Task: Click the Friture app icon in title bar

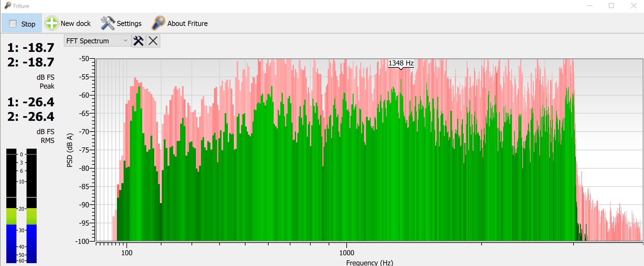Action: (x=8, y=6)
